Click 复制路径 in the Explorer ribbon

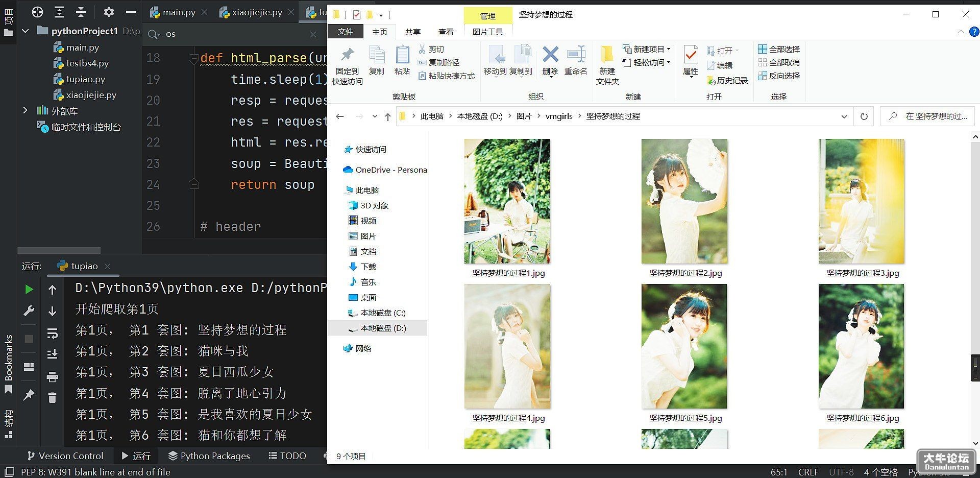click(x=438, y=62)
